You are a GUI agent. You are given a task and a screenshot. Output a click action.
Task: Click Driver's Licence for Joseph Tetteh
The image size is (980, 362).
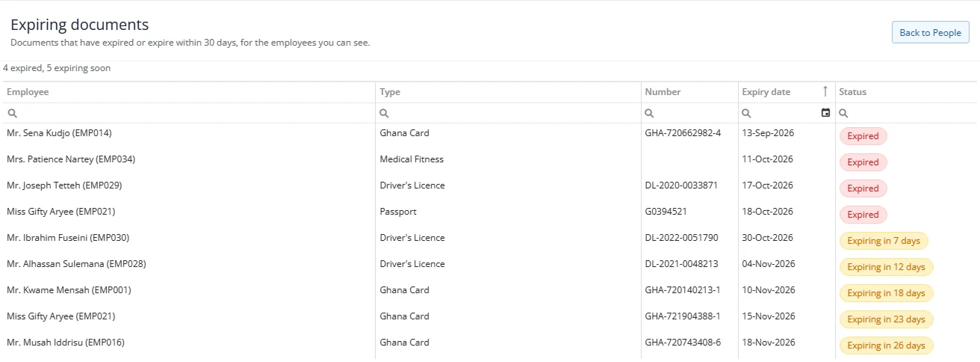412,185
